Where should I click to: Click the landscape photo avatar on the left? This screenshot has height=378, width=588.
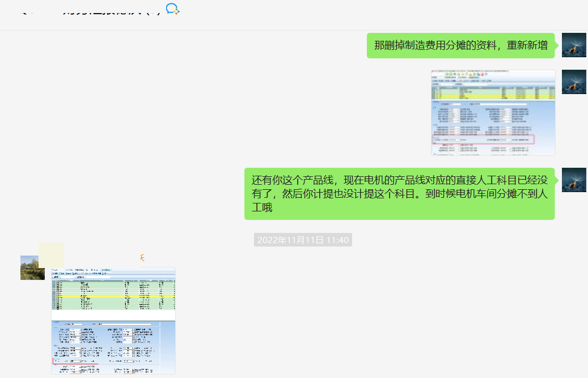(x=32, y=267)
